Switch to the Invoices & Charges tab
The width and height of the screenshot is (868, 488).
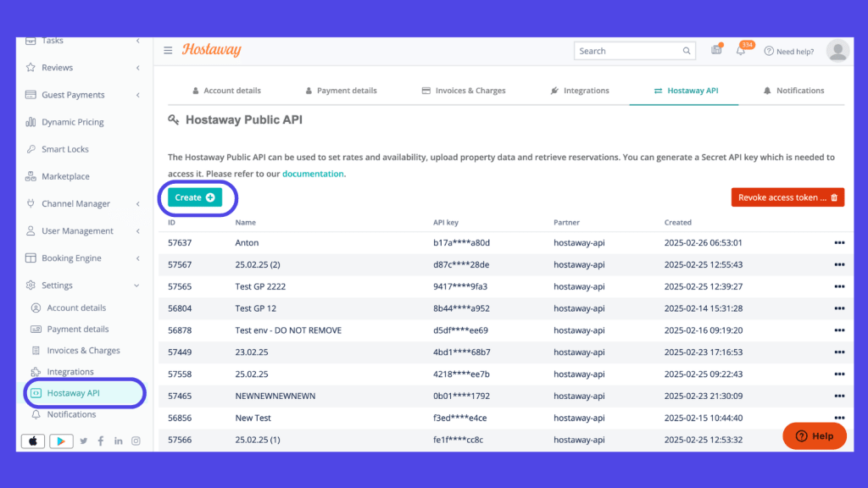pos(464,90)
